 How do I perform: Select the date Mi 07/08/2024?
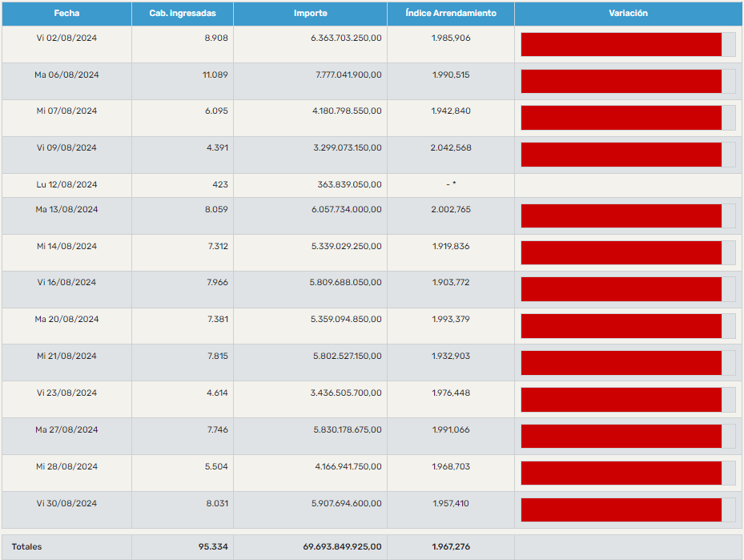pyautogui.click(x=66, y=111)
